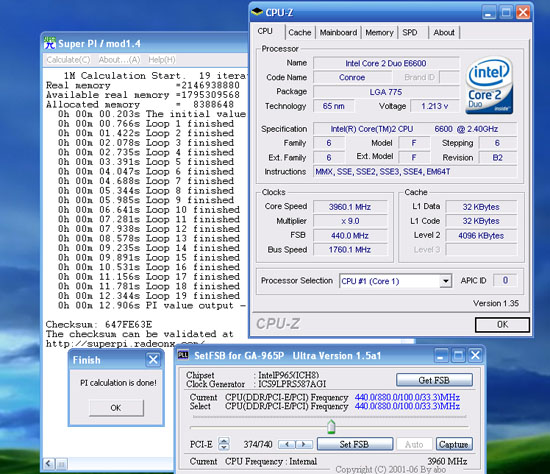Click the FSB frequency slider thumb
The width and height of the screenshot is (550, 474).
pos(331,426)
